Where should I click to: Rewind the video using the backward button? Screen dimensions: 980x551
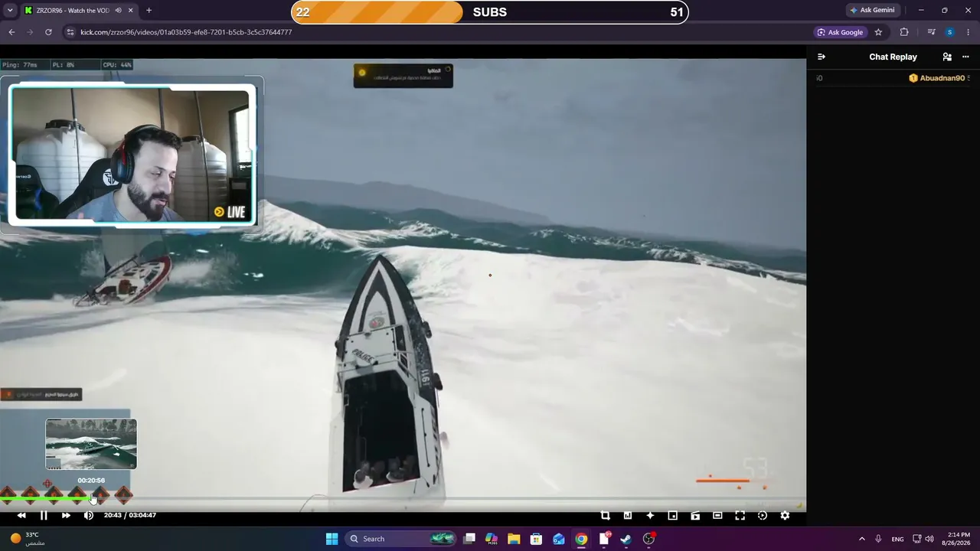[x=21, y=515]
